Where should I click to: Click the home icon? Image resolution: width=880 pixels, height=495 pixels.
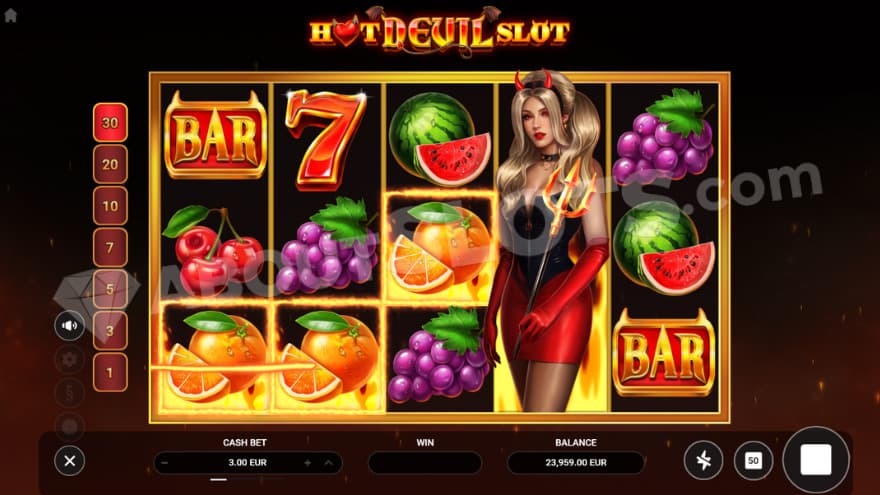pos(11,15)
